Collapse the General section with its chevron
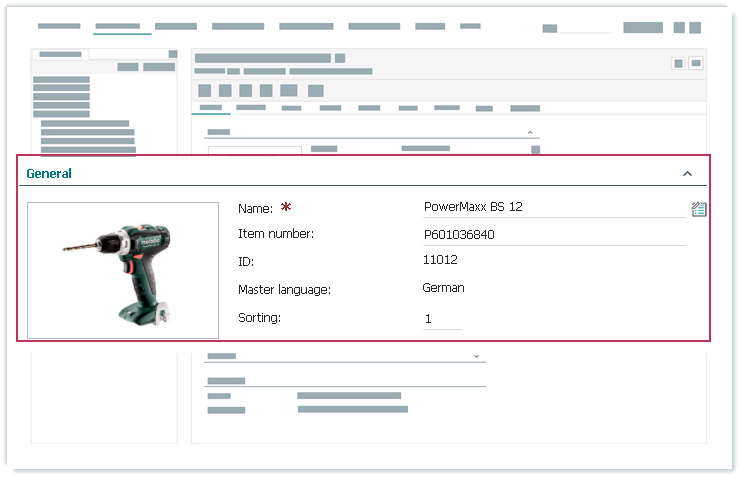The height and width of the screenshot is (479, 742). [687, 174]
